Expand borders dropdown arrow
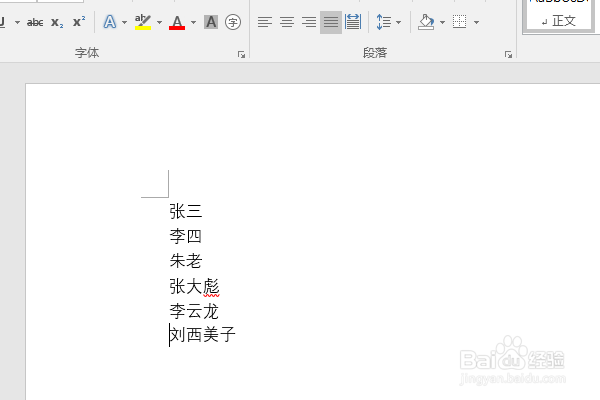Image resolution: width=600 pixels, height=400 pixels. click(476, 23)
